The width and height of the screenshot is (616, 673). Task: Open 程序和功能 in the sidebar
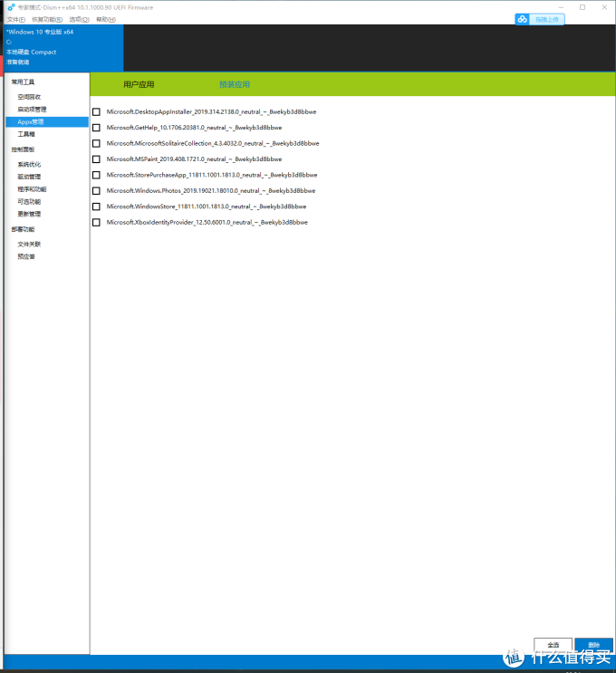pos(32,189)
